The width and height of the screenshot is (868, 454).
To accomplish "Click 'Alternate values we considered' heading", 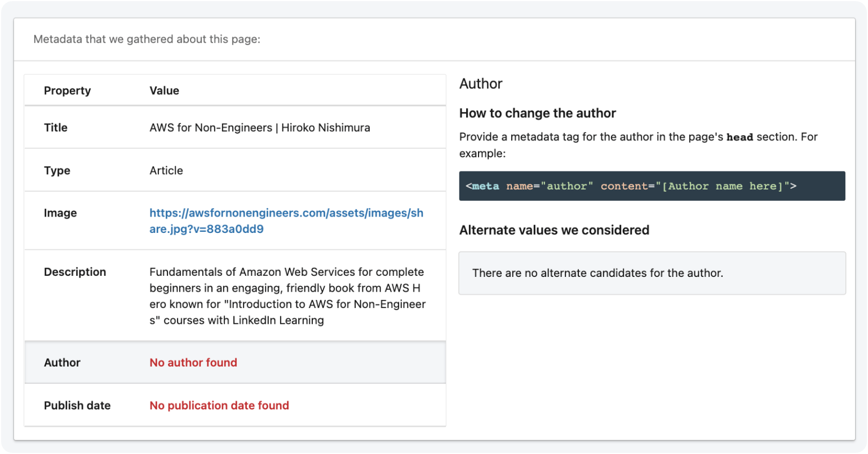I will click(x=554, y=230).
